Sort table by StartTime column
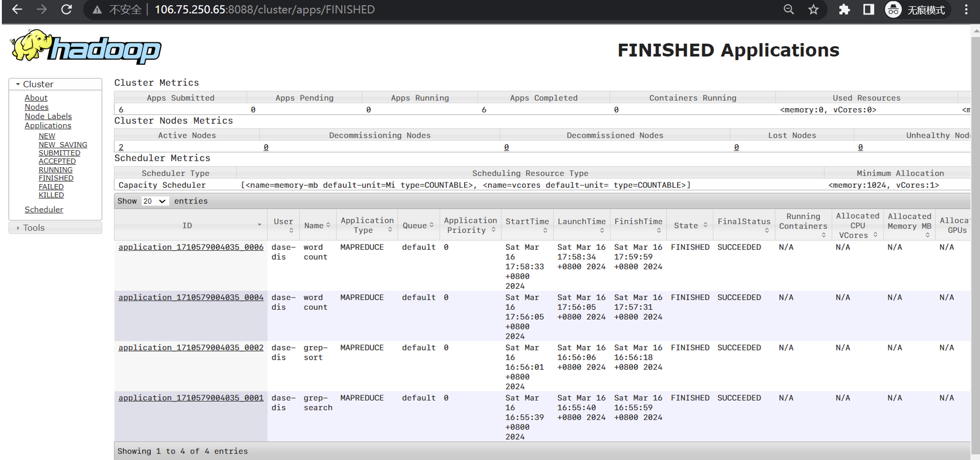This screenshot has height=460, width=980. point(527,225)
